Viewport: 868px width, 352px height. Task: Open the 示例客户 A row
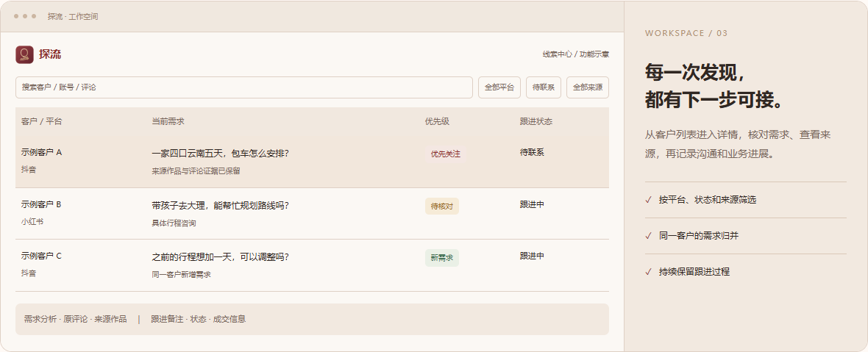pyautogui.click(x=312, y=162)
